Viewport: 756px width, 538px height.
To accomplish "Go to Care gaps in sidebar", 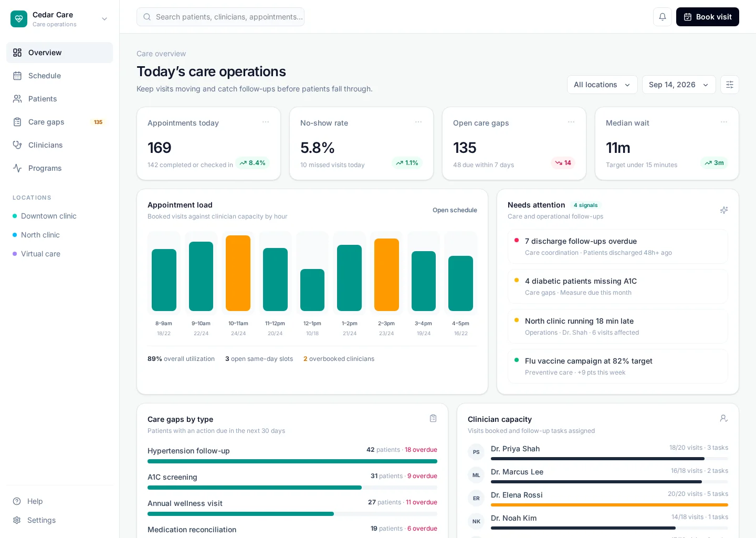I will pyautogui.click(x=59, y=122).
